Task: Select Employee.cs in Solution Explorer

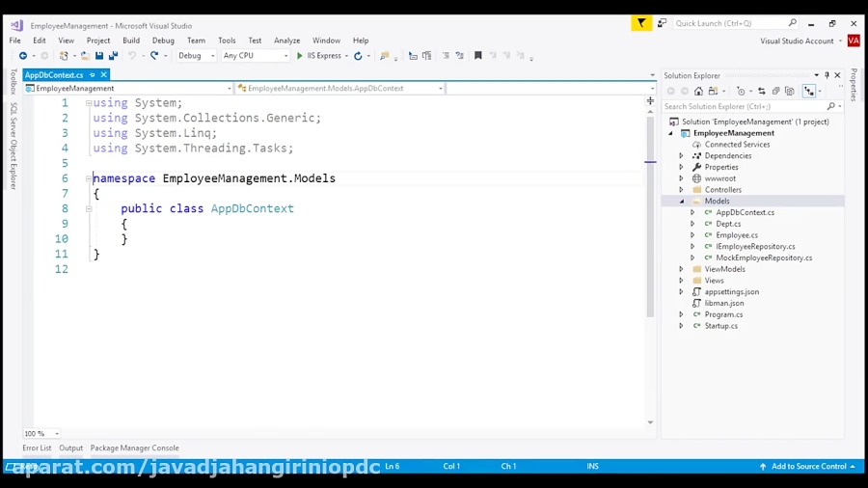Action: pyautogui.click(x=737, y=235)
